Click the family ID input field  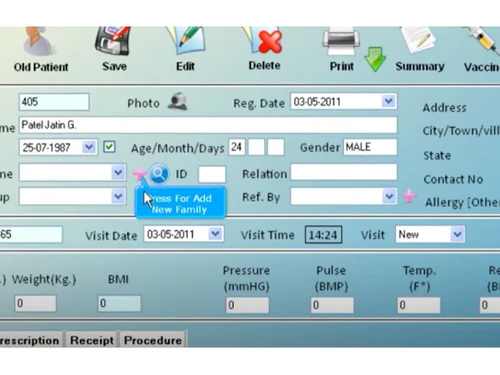(x=212, y=174)
